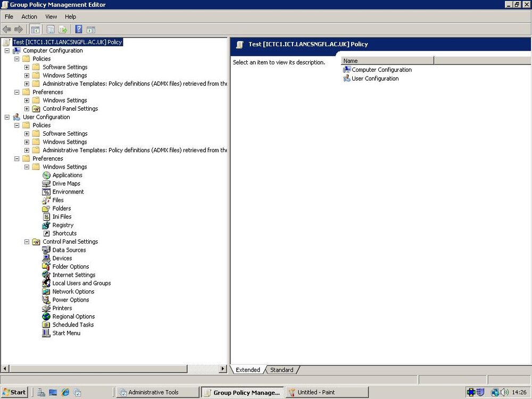The image size is (532, 399).
Task: Expand Administrative Templates under Computer Configuration
Action: coord(27,84)
